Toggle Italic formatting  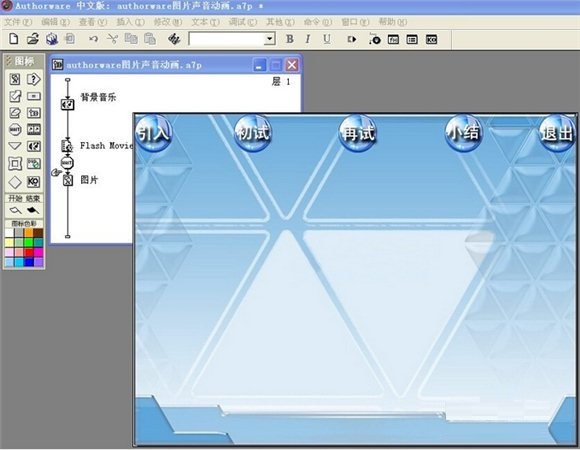click(x=307, y=39)
